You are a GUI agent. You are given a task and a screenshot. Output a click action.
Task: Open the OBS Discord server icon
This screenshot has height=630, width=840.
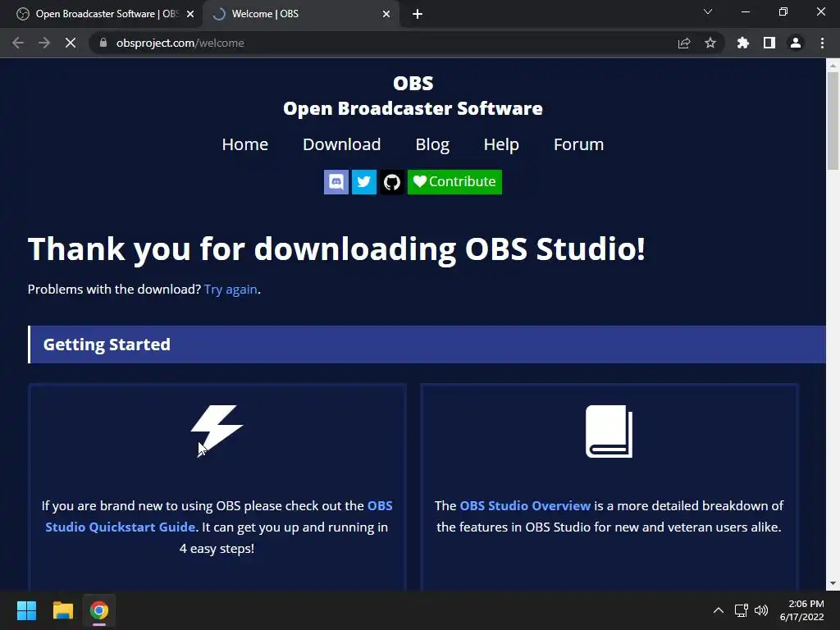336,182
